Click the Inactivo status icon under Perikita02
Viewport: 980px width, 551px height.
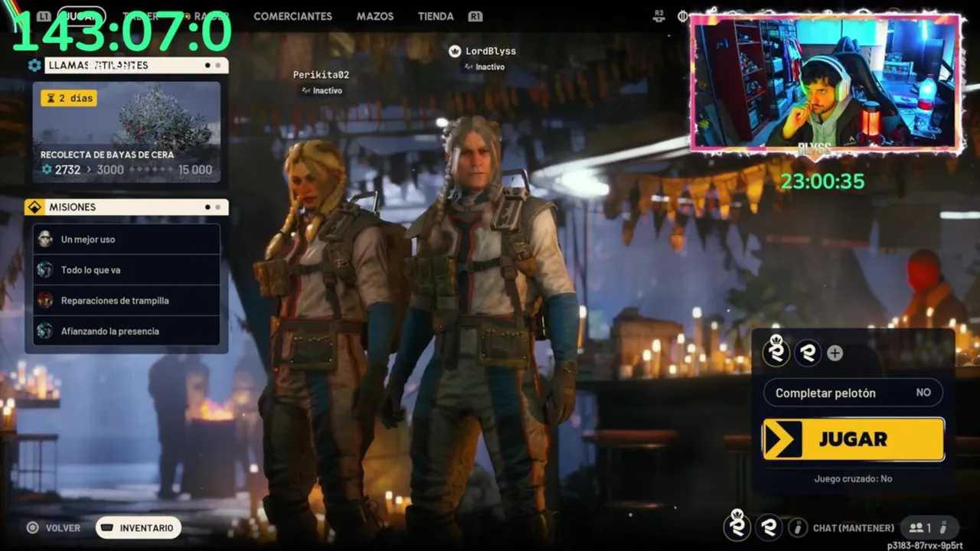tap(306, 90)
